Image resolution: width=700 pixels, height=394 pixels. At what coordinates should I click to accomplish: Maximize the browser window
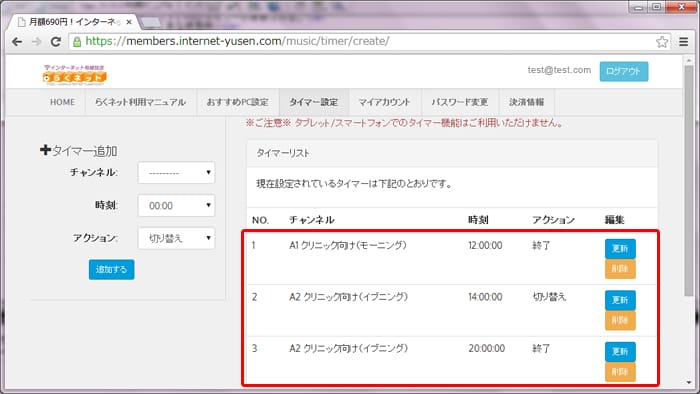coord(657,7)
